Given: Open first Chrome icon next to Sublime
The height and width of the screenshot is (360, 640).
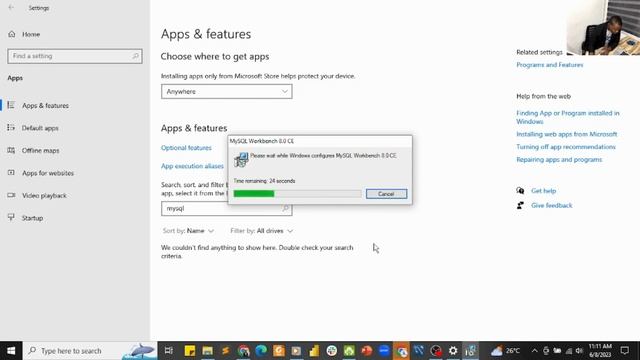Looking at the screenshot, I should pos(243,351).
